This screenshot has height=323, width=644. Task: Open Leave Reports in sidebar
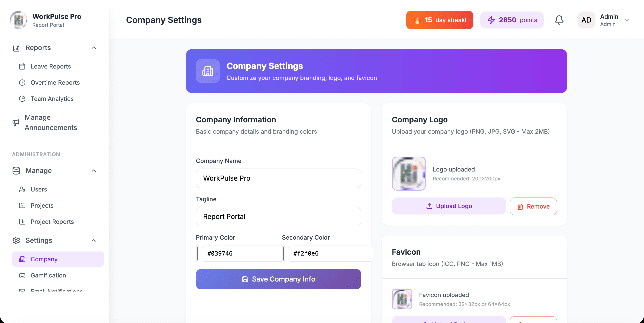pos(50,66)
